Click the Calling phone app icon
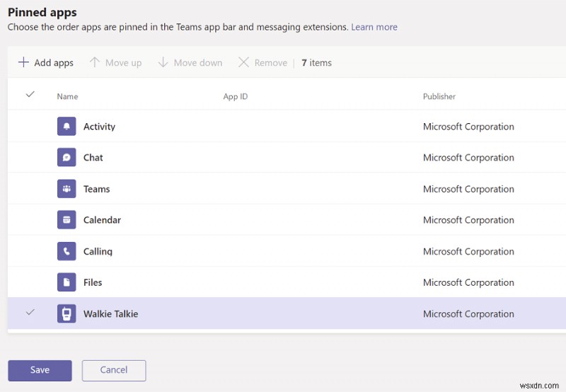The image size is (566, 392). click(67, 251)
